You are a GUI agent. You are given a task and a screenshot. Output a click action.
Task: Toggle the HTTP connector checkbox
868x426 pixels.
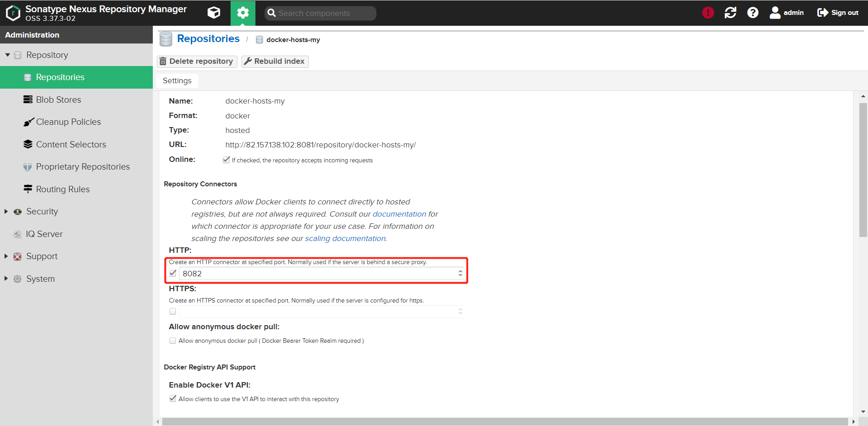pyautogui.click(x=173, y=273)
